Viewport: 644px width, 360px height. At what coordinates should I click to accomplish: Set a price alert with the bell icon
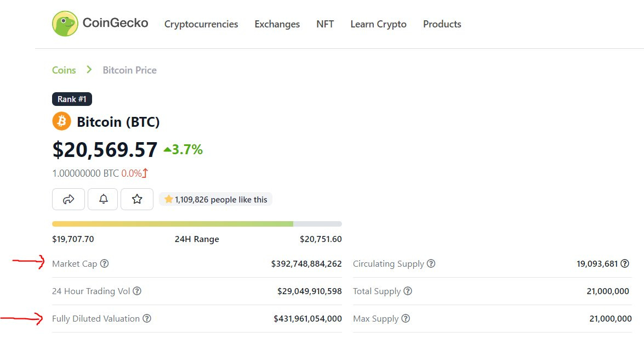103,199
